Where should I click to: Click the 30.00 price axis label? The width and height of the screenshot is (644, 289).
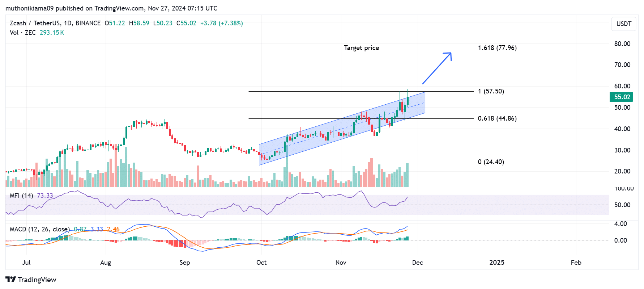click(x=622, y=150)
